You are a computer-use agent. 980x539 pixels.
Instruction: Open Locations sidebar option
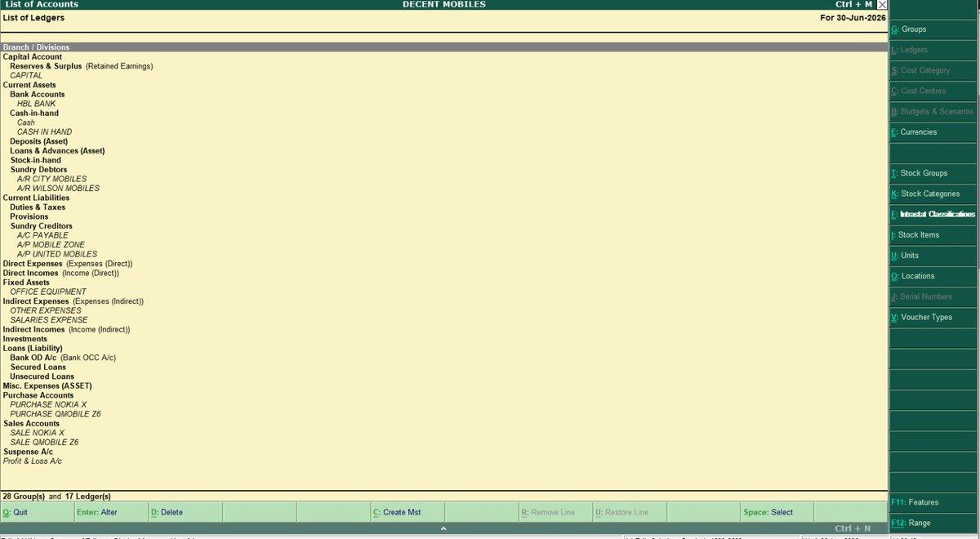tap(934, 276)
